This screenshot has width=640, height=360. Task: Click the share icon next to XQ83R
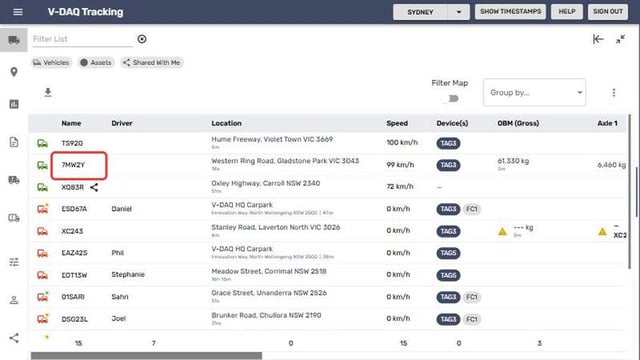pyautogui.click(x=94, y=187)
